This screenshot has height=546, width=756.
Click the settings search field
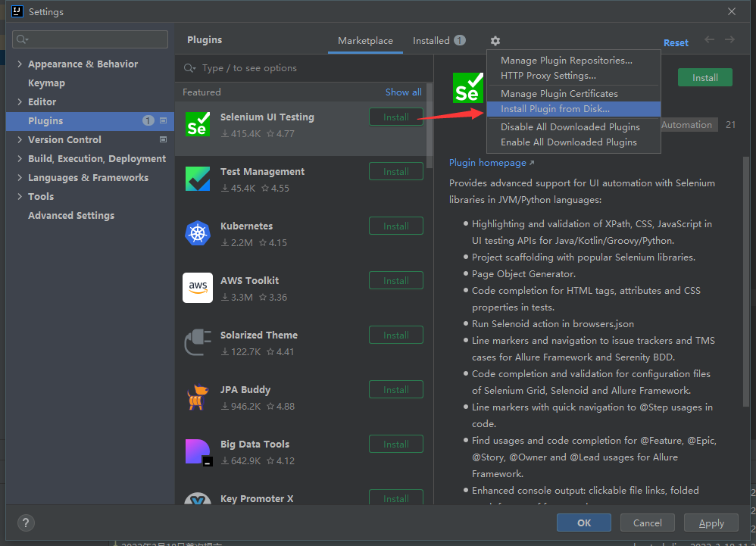[x=90, y=39]
